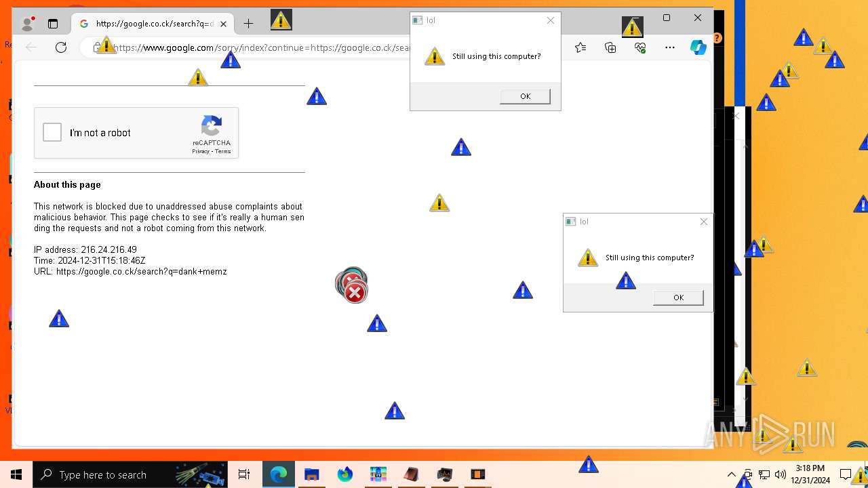Screen dimensions: 868x488
Task: Check the I'm not a robot checkbox
Action: [52, 132]
